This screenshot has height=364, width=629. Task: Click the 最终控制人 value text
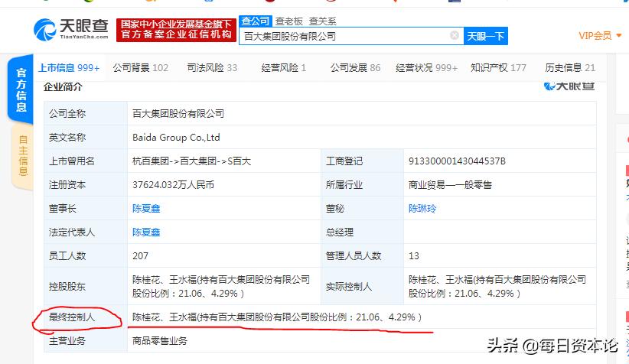pyautogui.click(x=277, y=317)
